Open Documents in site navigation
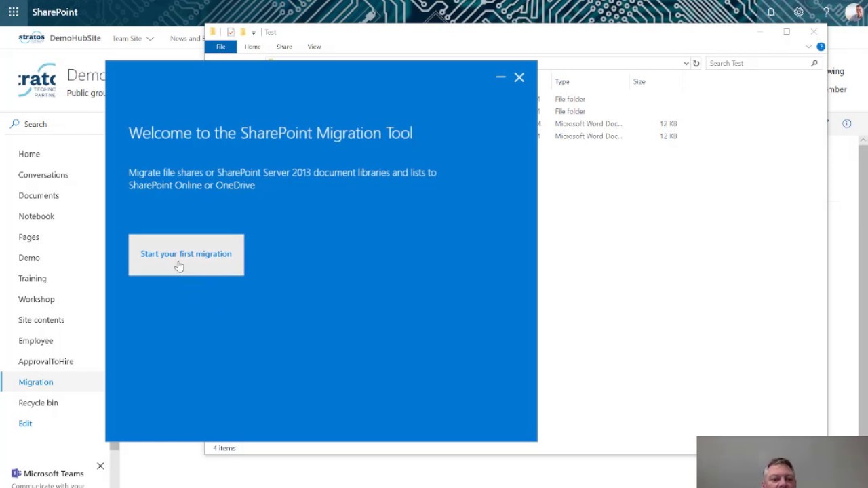Screen dimensions: 868x488 [x=39, y=195]
